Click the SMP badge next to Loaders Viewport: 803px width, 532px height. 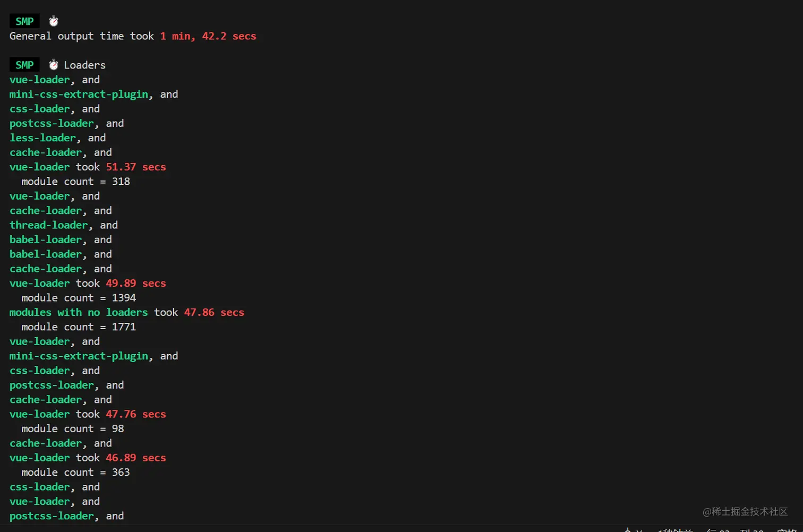(24, 65)
